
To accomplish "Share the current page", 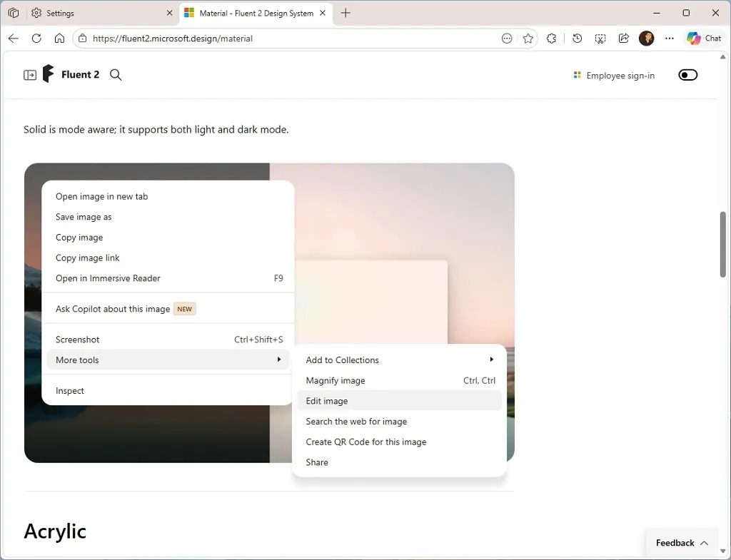I will coord(622,39).
